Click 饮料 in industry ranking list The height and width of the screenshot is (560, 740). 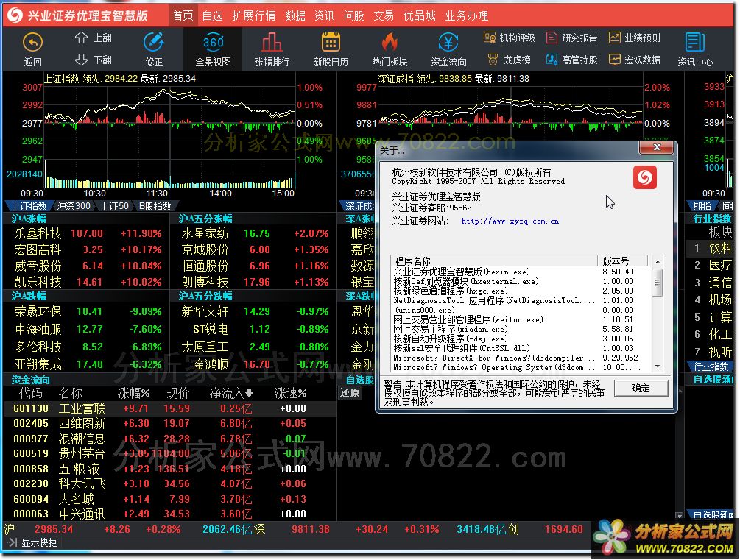click(720, 248)
